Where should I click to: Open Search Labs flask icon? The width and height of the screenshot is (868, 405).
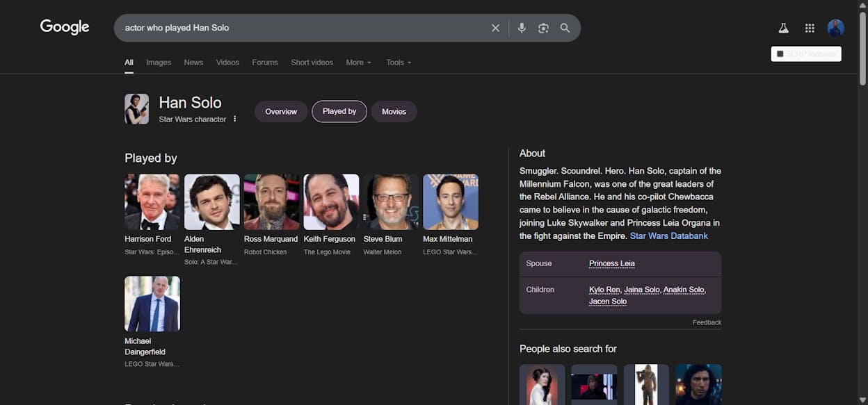(783, 28)
